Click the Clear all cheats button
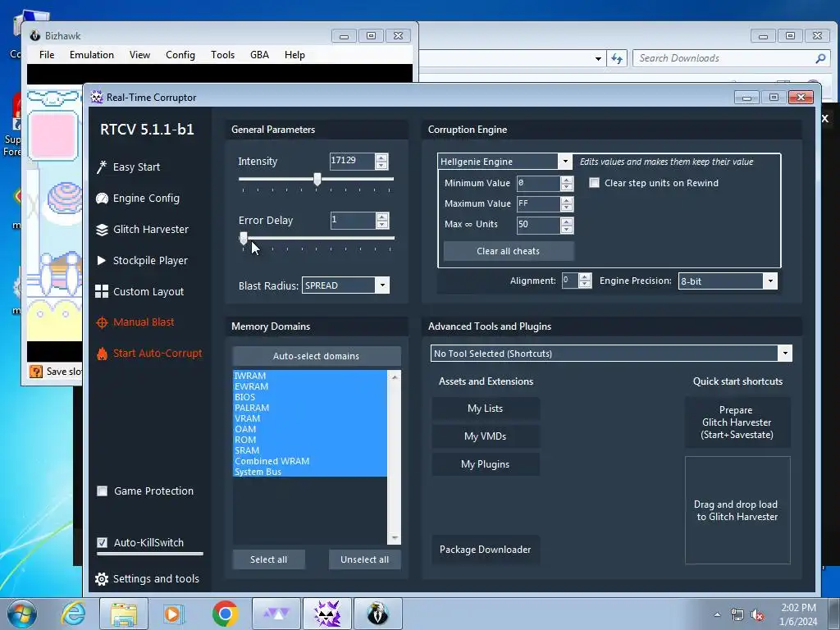Viewport: 840px width, 630px height. tap(509, 251)
